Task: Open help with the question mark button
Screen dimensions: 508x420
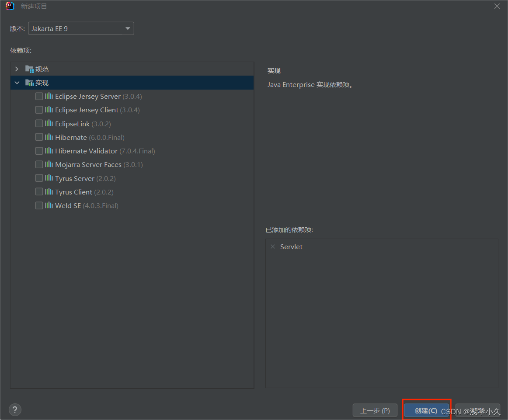Action: click(15, 410)
